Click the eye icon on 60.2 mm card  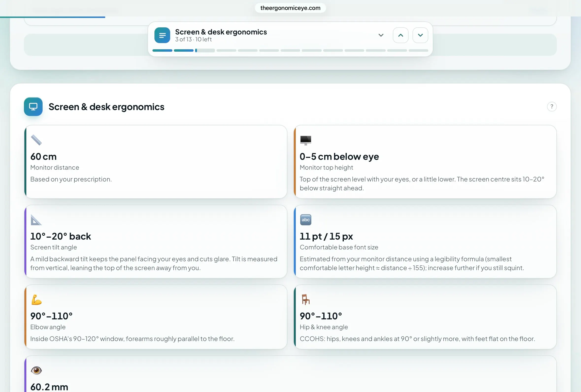tap(36, 370)
